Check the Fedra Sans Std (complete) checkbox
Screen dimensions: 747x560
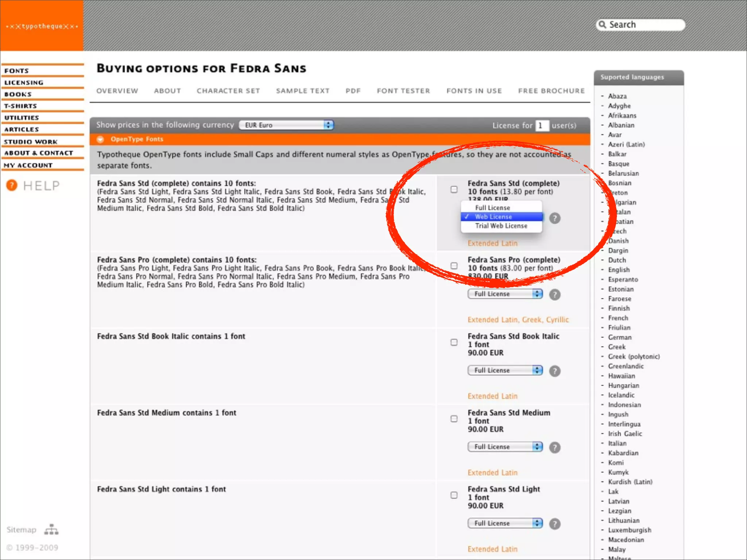[454, 189]
